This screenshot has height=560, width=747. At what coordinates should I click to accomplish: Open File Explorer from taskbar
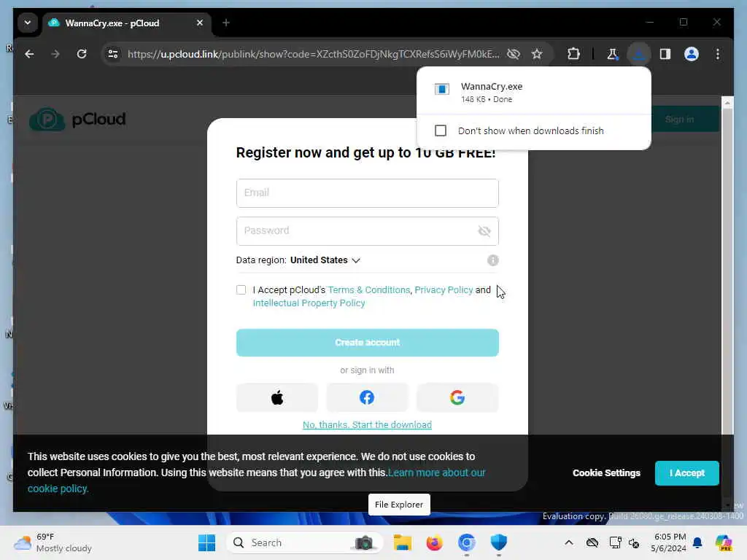tap(402, 542)
